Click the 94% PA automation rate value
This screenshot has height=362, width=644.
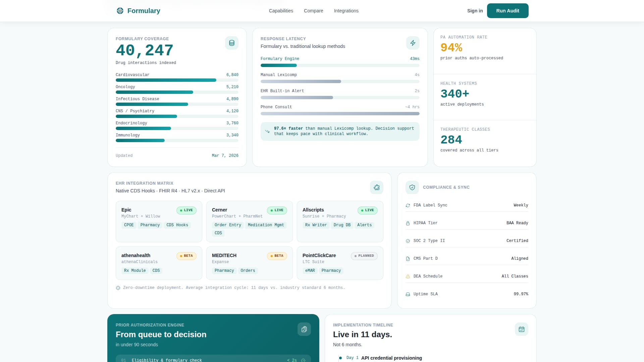(451, 48)
